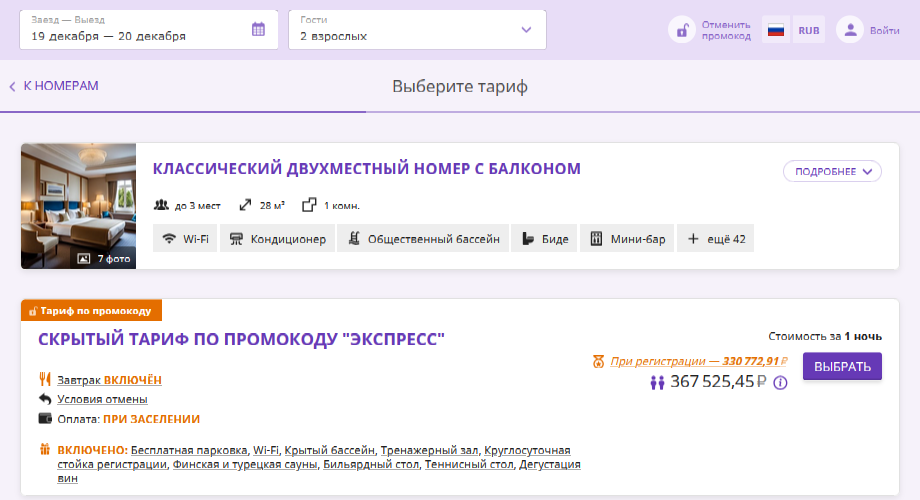Select the Wi-Fi amenity chip

185,238
